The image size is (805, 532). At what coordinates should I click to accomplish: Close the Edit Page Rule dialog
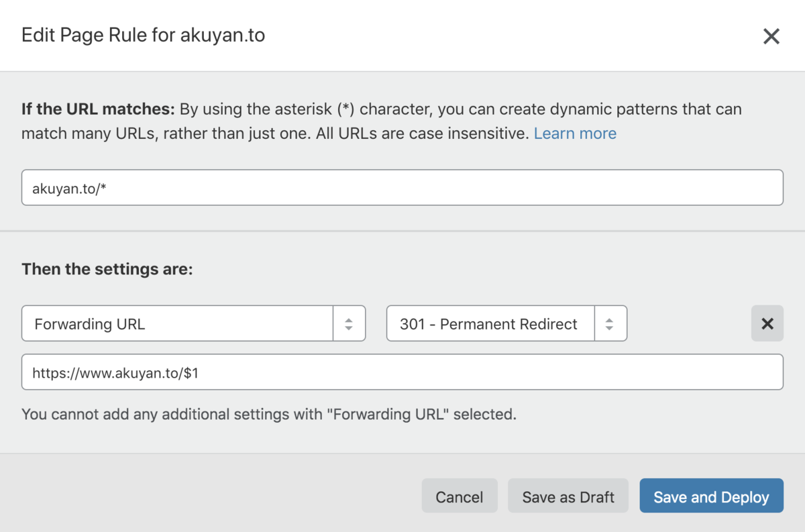pos(771,36)
